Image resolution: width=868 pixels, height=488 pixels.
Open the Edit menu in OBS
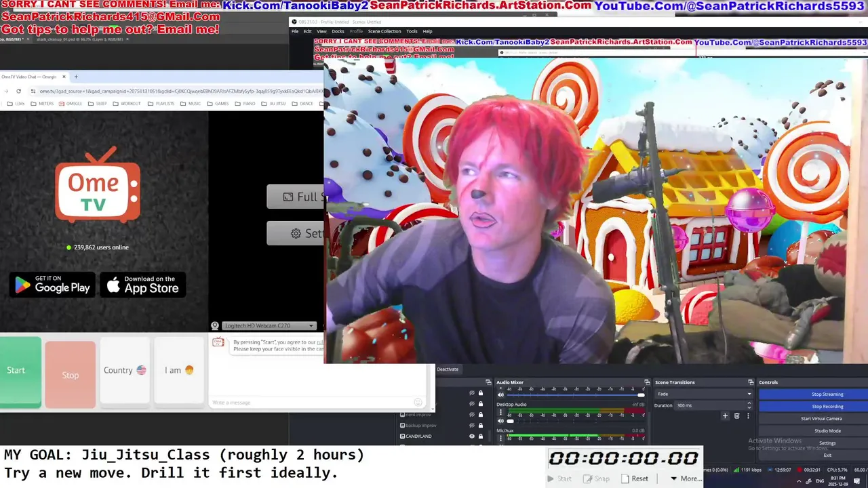click(x=307, y=31)
